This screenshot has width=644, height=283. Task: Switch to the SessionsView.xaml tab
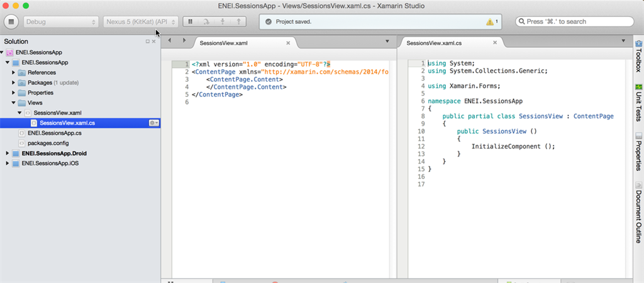click(224, 43)
